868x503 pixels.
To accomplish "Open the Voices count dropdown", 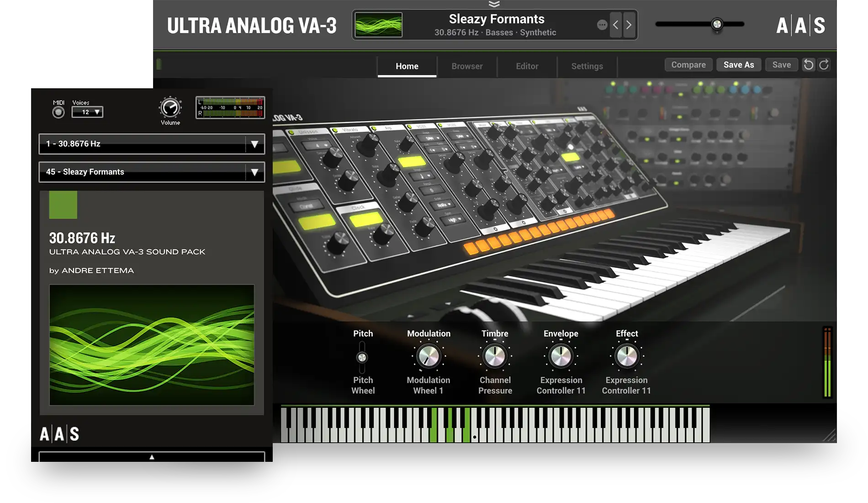I will click(x=87, y=112).
